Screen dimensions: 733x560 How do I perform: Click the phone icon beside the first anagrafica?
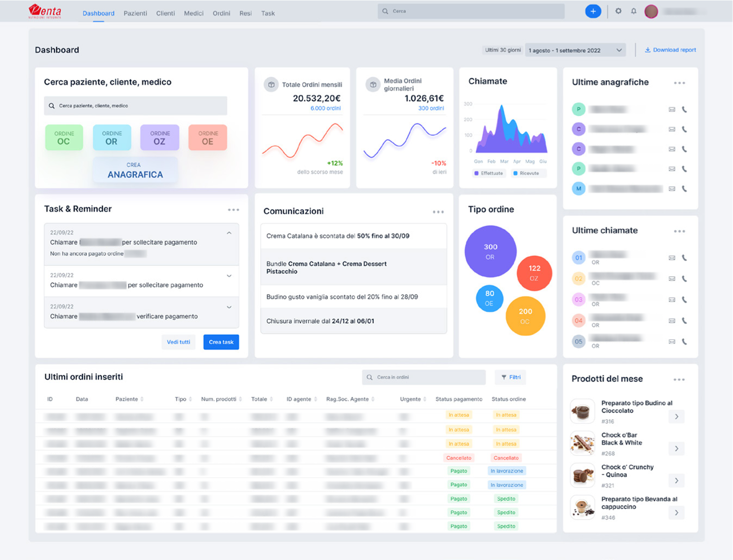point(684,109)
